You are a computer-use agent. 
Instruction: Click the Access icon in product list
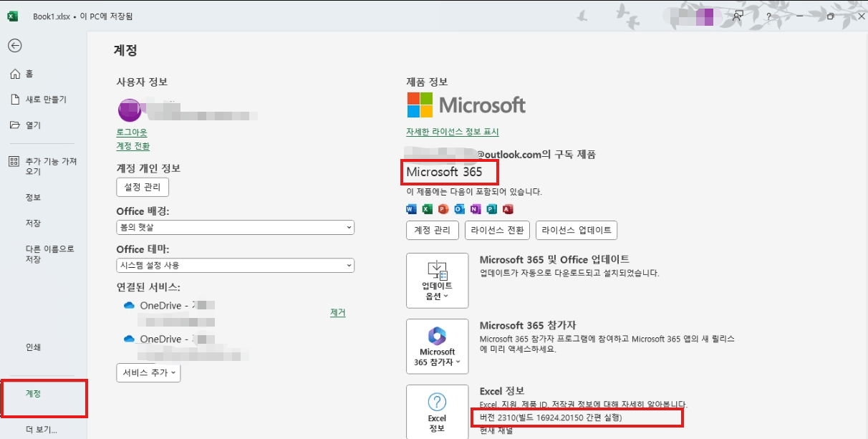point(508,209)
